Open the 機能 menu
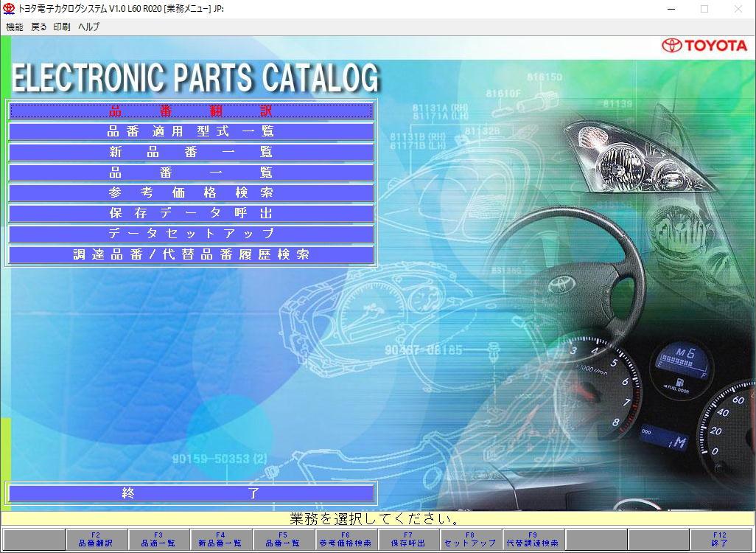The height and width of the screenshot is (553, 756). (15, 27)
